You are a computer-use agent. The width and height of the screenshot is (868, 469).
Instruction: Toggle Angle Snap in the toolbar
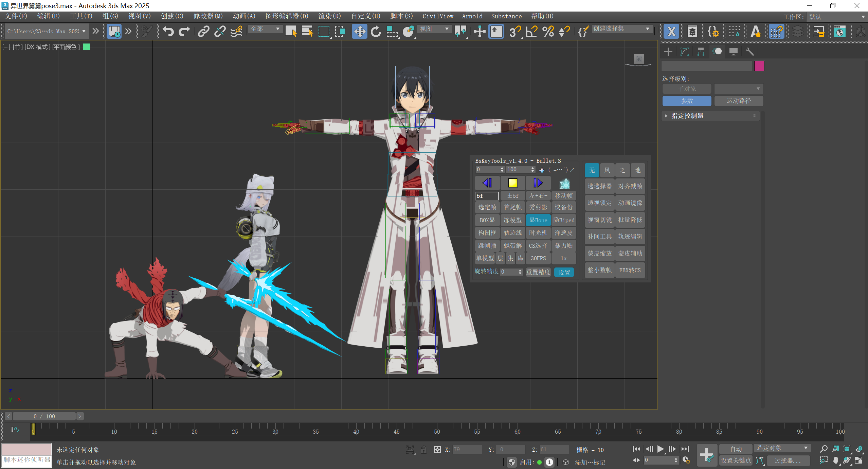531,31
